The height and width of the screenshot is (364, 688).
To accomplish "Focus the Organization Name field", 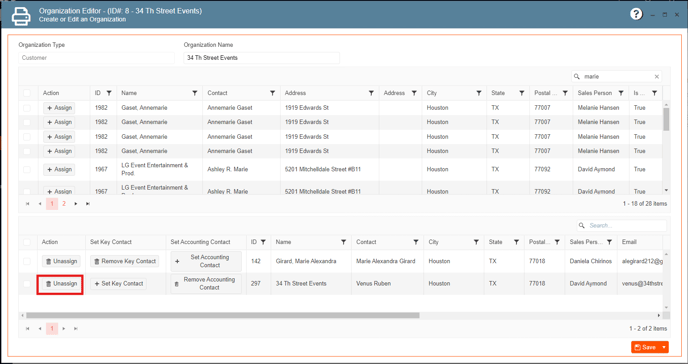I will 262,58.
